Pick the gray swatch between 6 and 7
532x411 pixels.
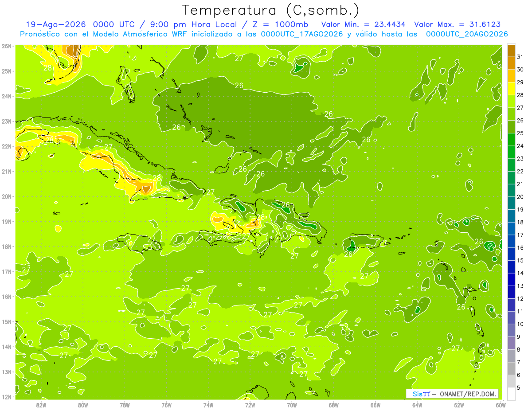[x=511, y=368]
